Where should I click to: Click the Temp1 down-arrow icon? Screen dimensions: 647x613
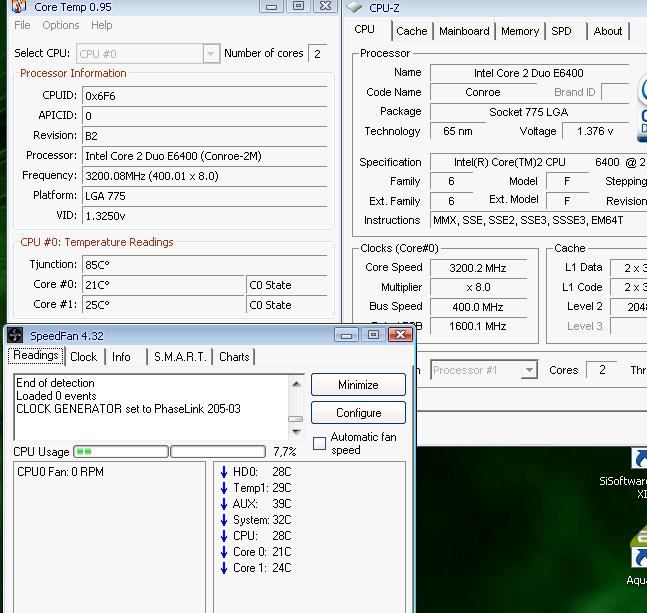pyautogui.click(x=224, y=488)
